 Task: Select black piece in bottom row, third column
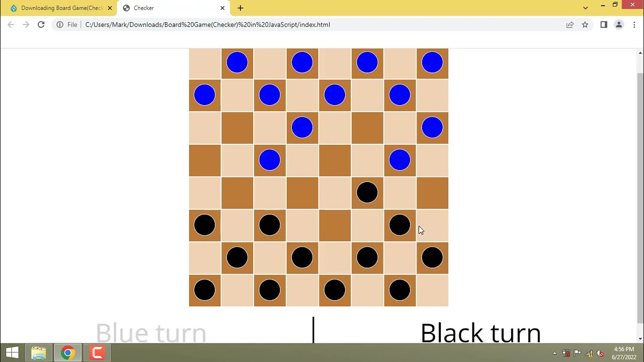(x=270, y=290)
